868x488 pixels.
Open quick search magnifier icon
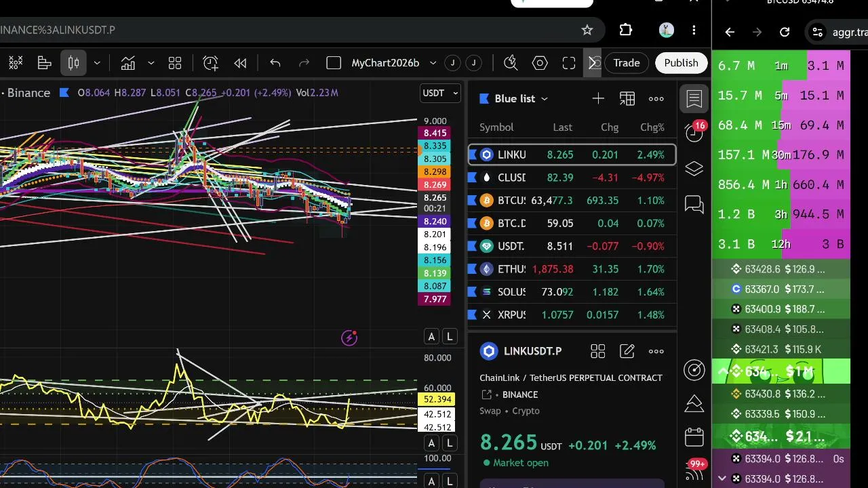click(511, 63)
